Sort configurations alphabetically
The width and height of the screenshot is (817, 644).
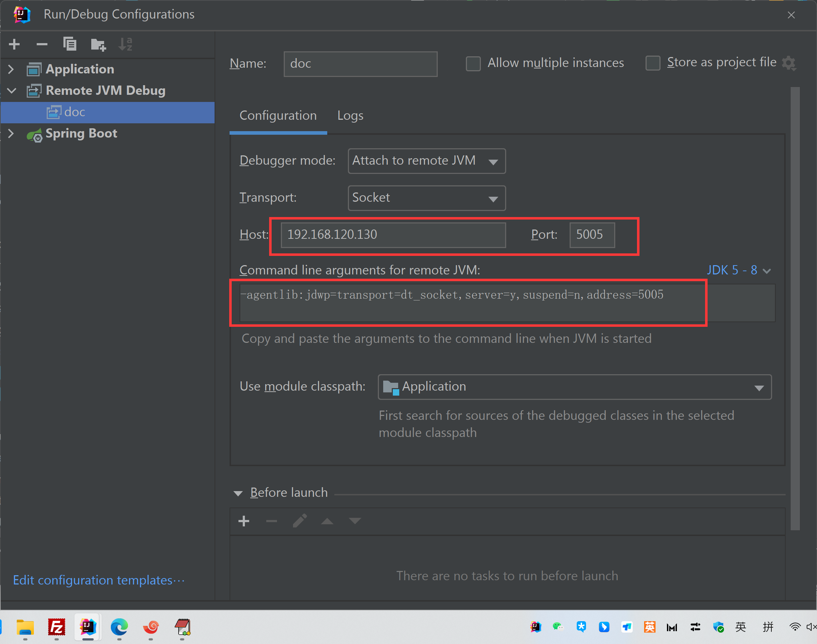(125, 44)
